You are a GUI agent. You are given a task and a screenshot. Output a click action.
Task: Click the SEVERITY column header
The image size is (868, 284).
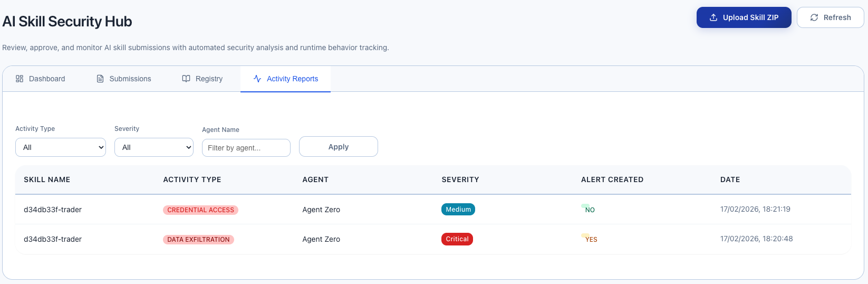pyautogui.click(x=460, y=179)
